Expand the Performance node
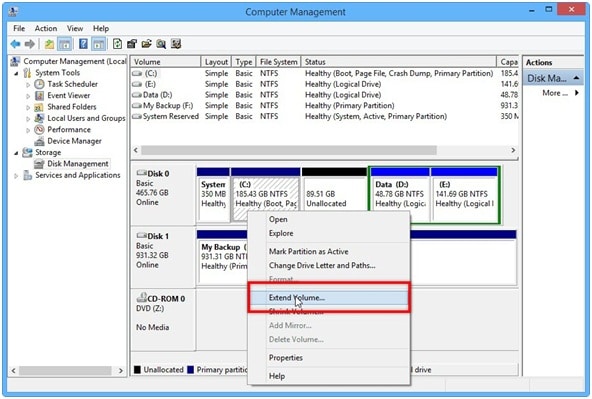 (x=28, y=130)
